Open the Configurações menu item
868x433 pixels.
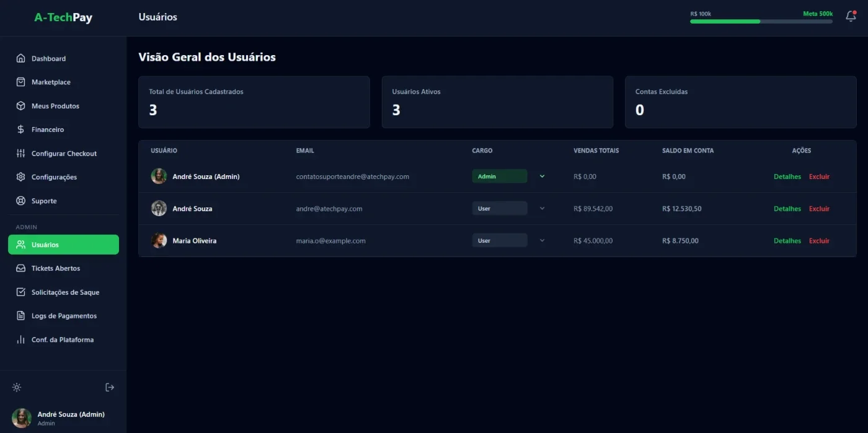coord(63,177)
